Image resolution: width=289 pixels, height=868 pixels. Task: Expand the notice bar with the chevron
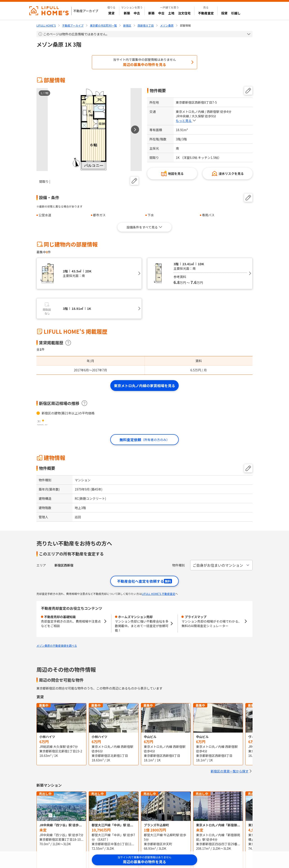tap(249, 34)
